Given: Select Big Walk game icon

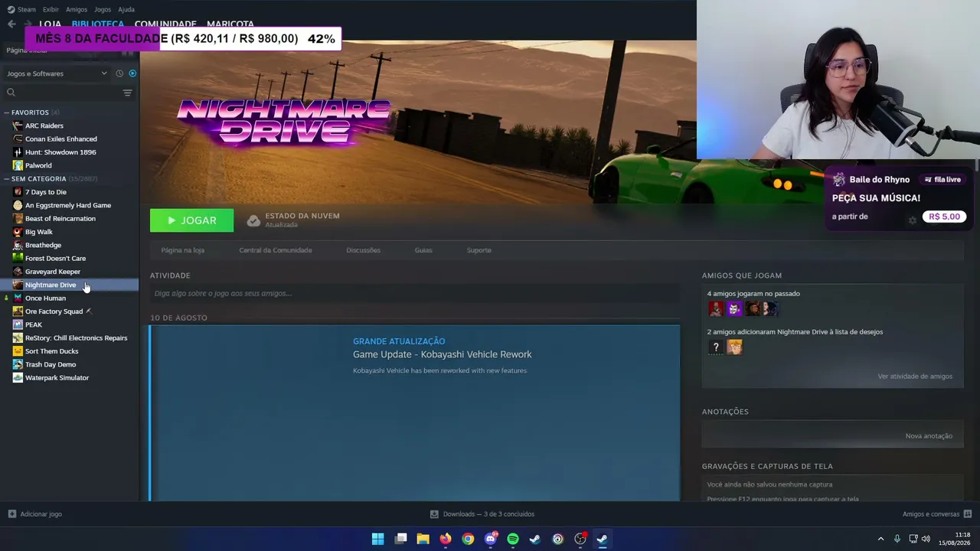Looking at the screenshot, I should pos(18,232).
